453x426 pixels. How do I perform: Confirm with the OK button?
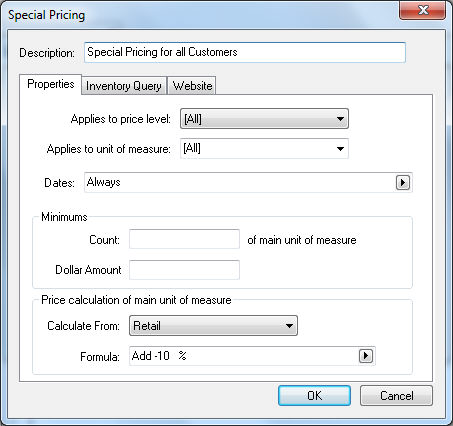click(x=314, y=396)
